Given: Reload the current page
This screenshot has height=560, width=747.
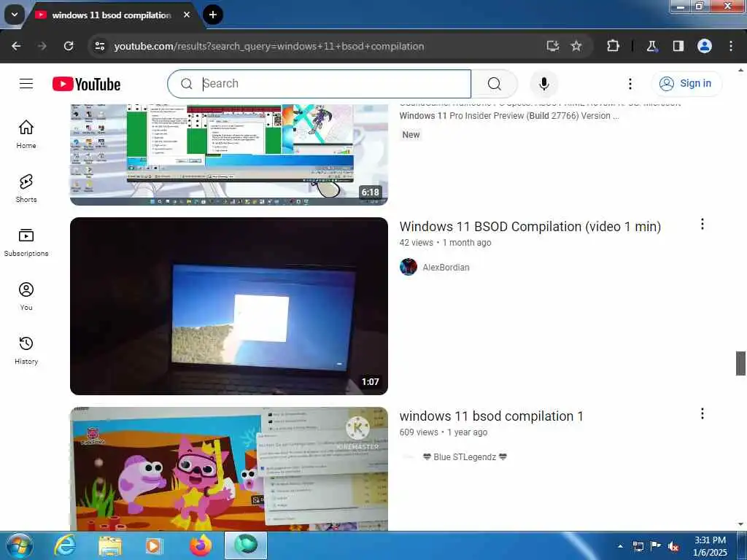Looking at the screenshot, I should click(x=69, y=46).
